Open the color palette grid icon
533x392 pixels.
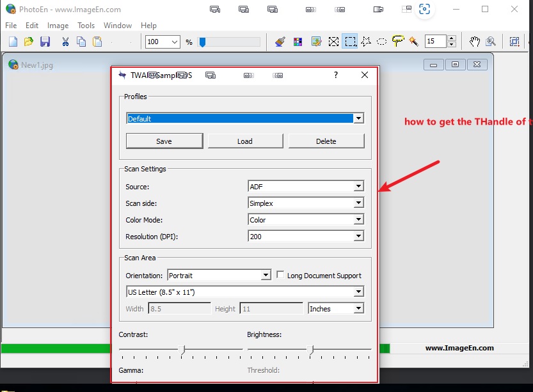pyautogui.click(x=298, y=42)
